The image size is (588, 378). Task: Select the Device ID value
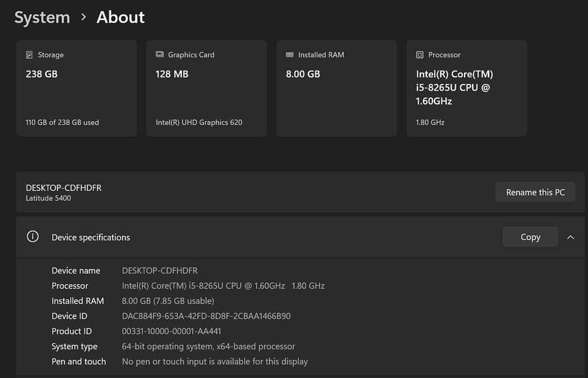206,316
